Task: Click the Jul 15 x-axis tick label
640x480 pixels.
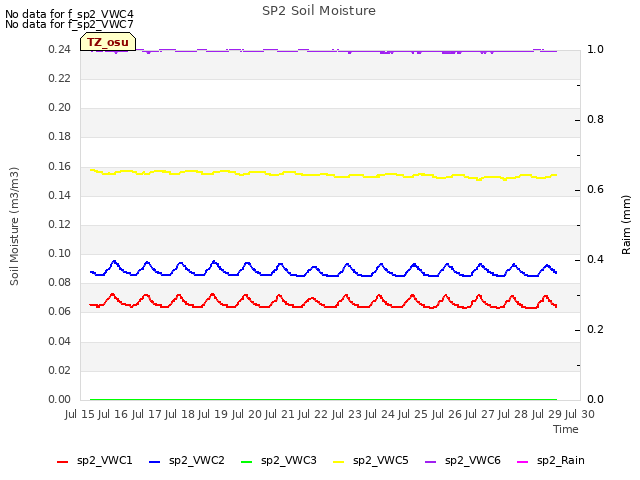Action: [80, 414]
